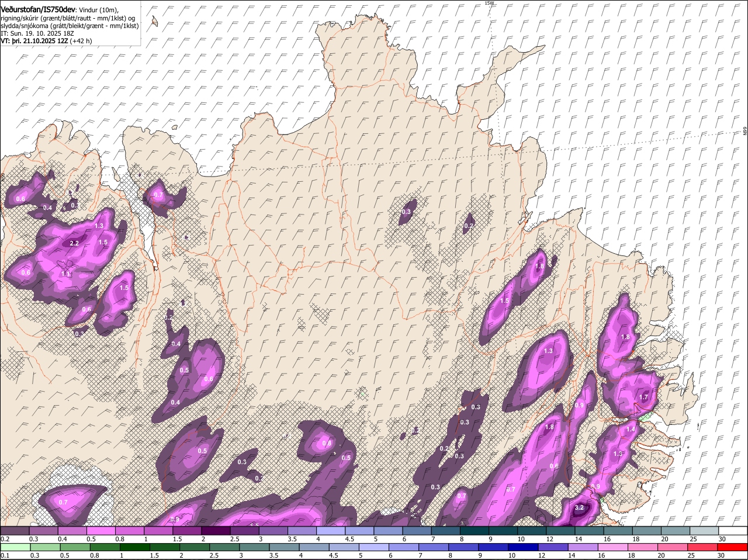The width and height of the screenshot is (748, 560).
Task: Select the 'VT: þri. 21.10.2025 12Z (+42 h)' line
Action: pyautogui.click(x=46, y=41)
